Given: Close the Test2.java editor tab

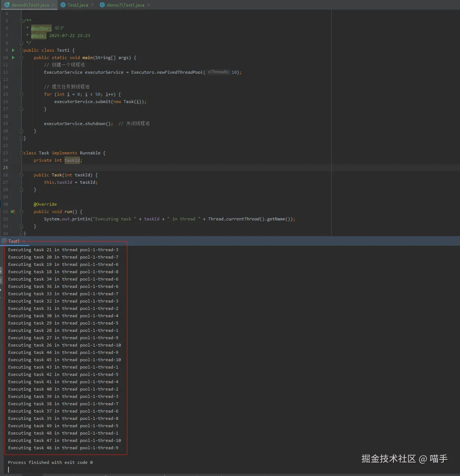Looking at the screenshot, I should pyautogui.click(x=92, y=5).
